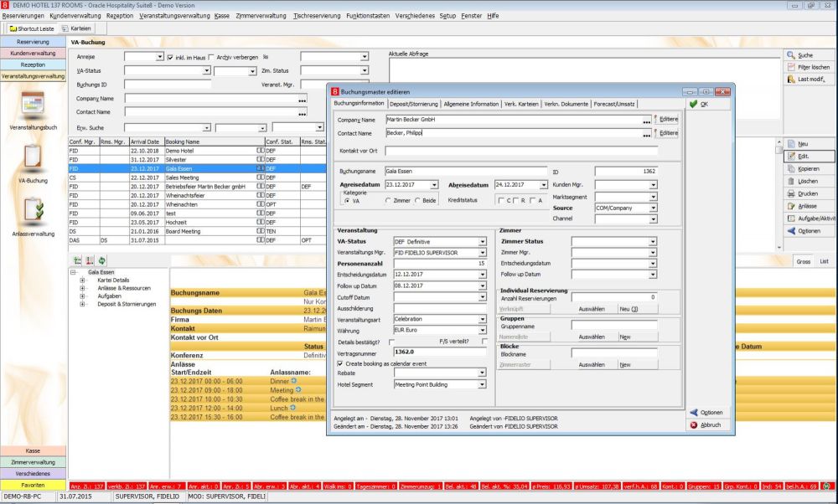Screen dimensions: 838x504
Task: Click the Favoriten sidebar button
Action: click(x=33, y=485)
